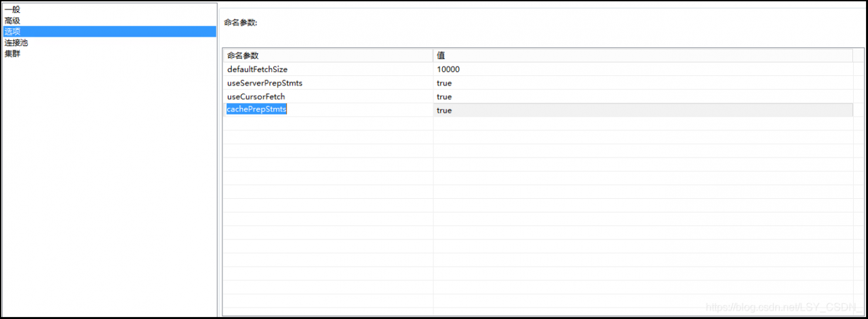Select the highlighted 选项 list item
Screen dimensions: 868x319
coord(12,31)
